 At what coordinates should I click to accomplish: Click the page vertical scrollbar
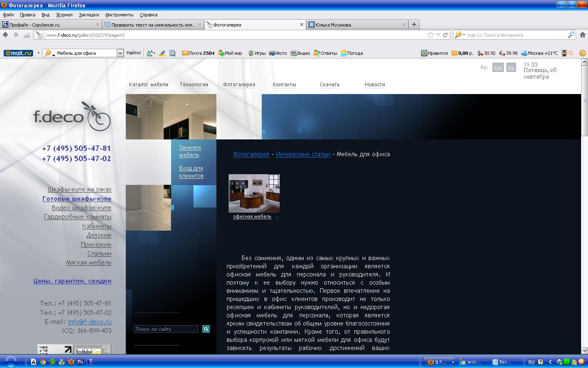click(584, 206)
